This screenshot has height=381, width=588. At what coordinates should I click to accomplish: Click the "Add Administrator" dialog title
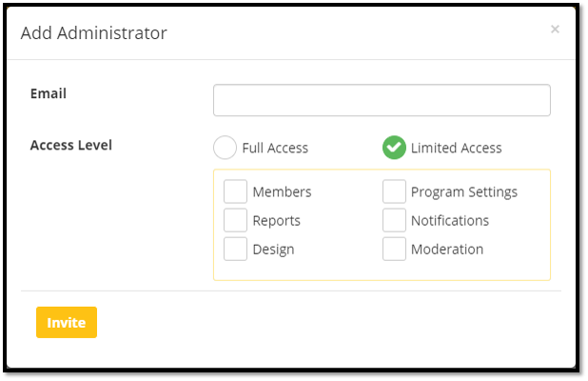point(94,33)
